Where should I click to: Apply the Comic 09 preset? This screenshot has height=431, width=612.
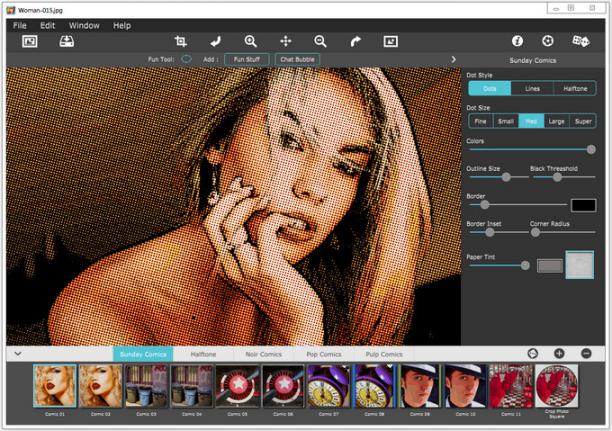420,386
